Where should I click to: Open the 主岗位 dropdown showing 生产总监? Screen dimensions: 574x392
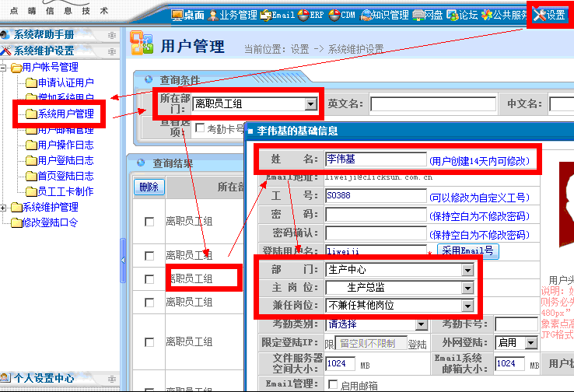tap(467, 288)
